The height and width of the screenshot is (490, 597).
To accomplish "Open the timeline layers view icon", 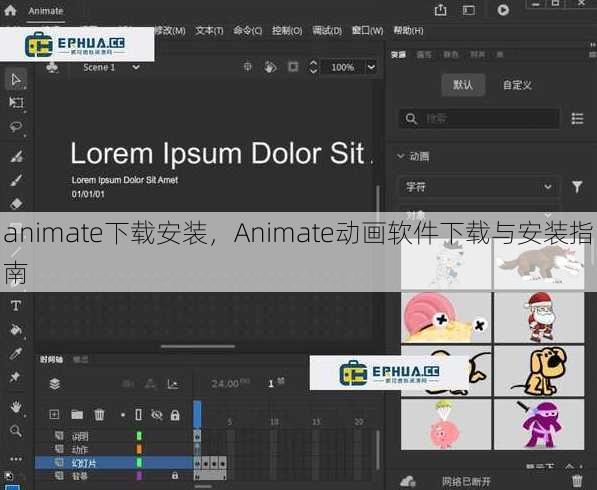I will point(54,383).
